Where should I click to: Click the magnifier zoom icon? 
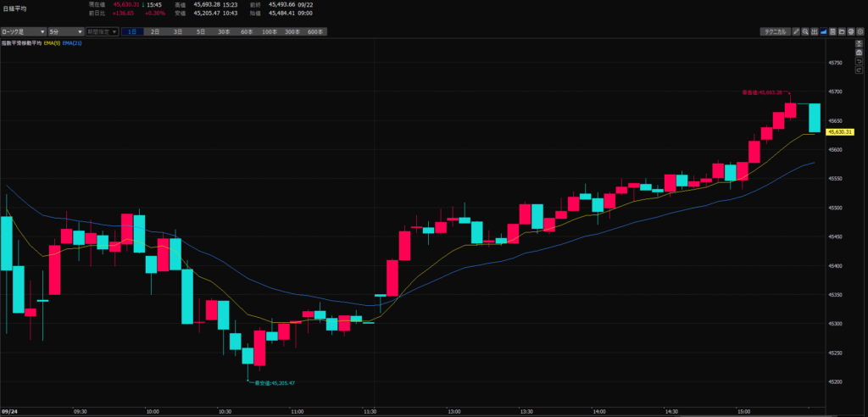805,31
